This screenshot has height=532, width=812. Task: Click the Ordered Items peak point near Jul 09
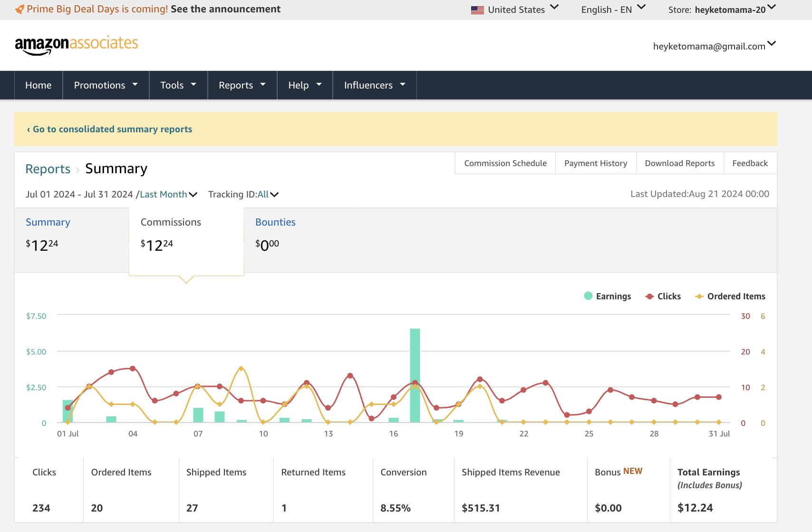tap(241, 368)
